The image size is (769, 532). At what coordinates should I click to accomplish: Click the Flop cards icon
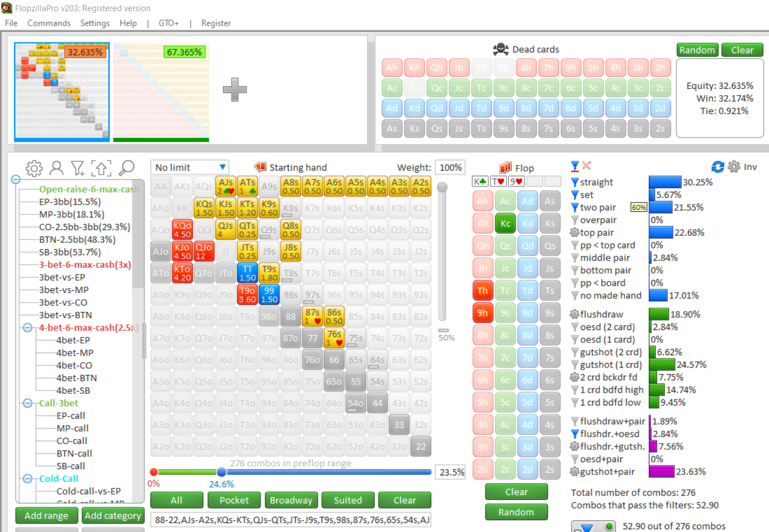506,167
